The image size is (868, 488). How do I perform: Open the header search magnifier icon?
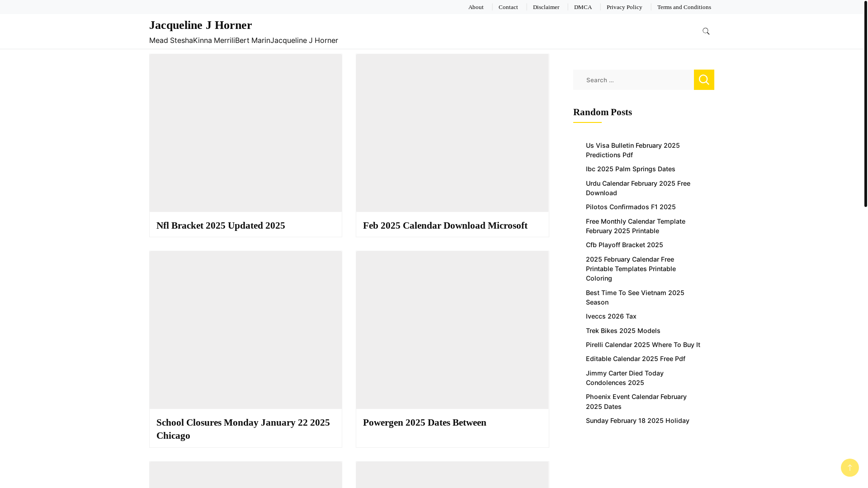[x=706, y=31]
